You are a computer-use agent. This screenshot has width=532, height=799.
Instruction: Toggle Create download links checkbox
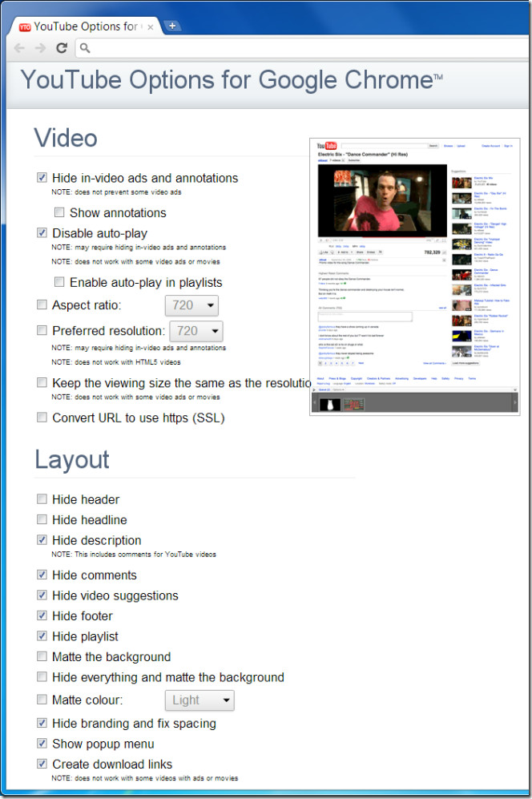click(42, 764)
